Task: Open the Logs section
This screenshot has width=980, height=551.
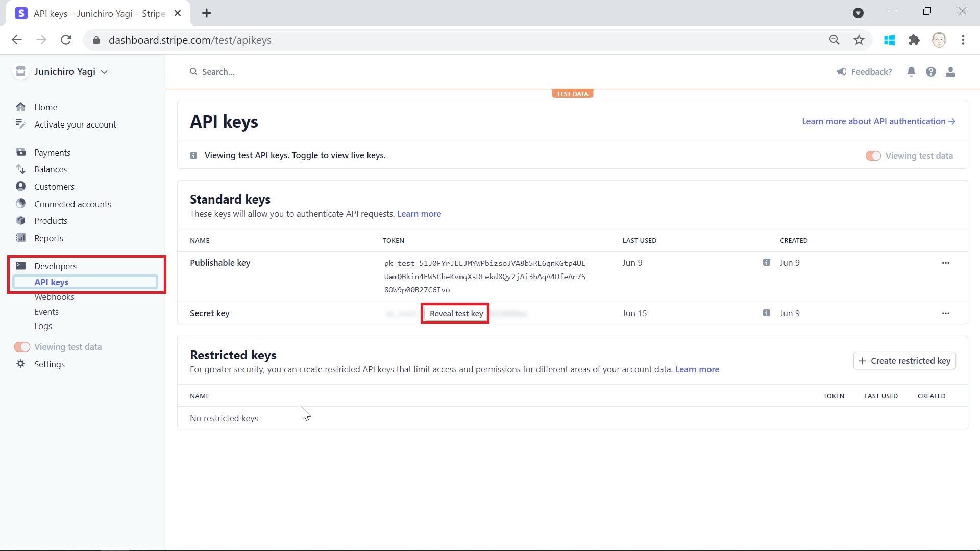Action: [43, 326]
